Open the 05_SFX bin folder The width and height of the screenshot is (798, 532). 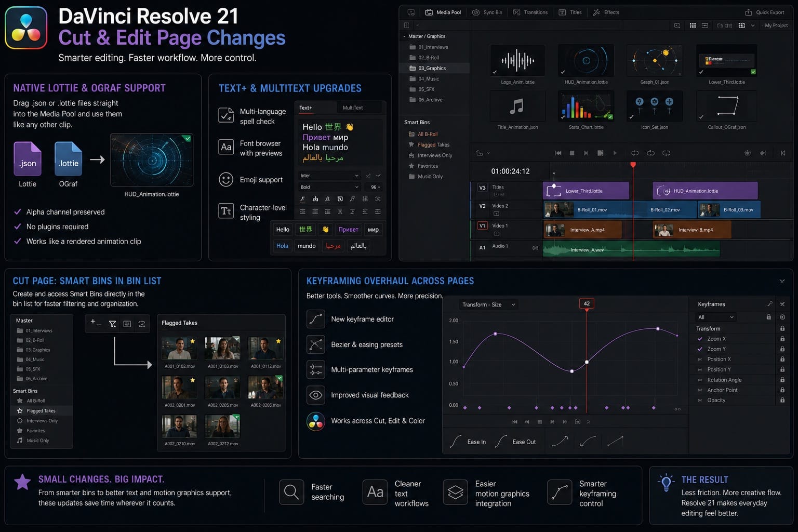pos(422,89)
